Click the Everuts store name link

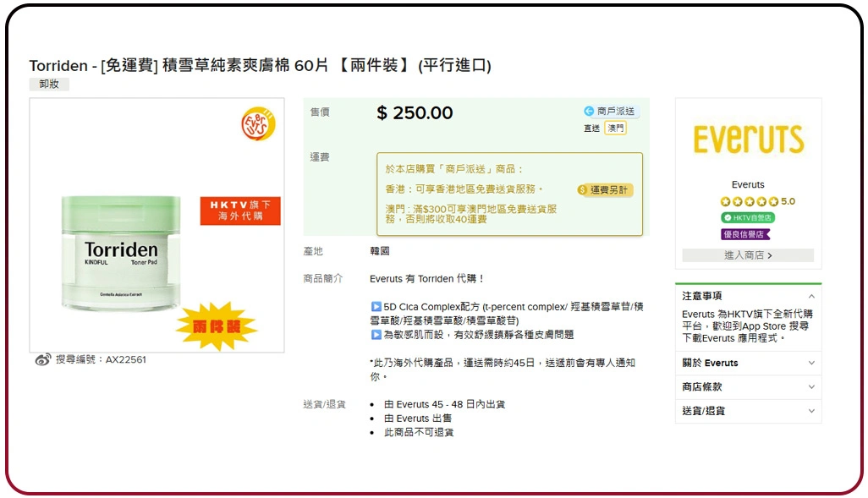[x=748, y=184]
